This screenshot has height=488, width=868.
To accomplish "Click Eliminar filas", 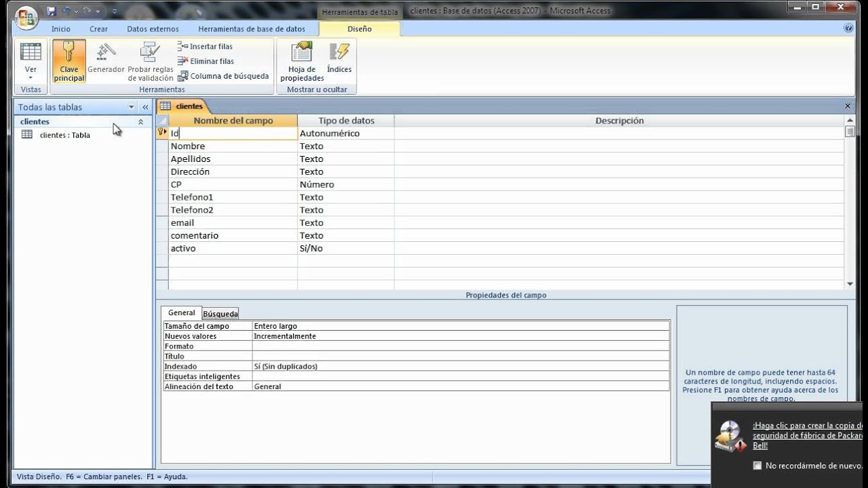I will coord(206,61).
